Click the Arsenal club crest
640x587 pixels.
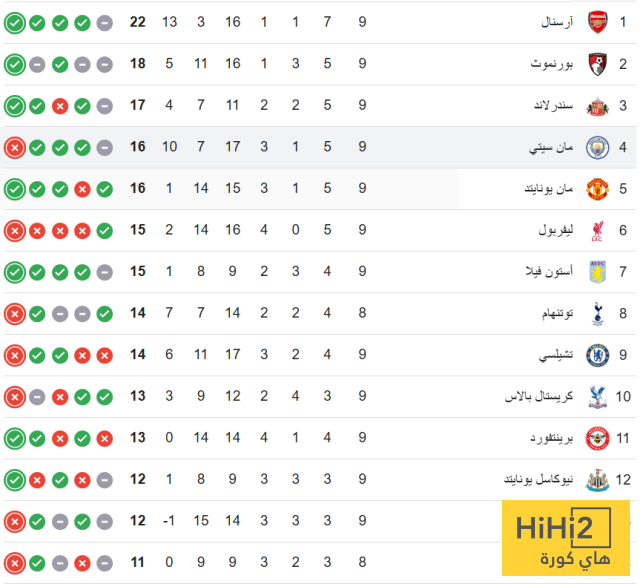coord(597,22)
